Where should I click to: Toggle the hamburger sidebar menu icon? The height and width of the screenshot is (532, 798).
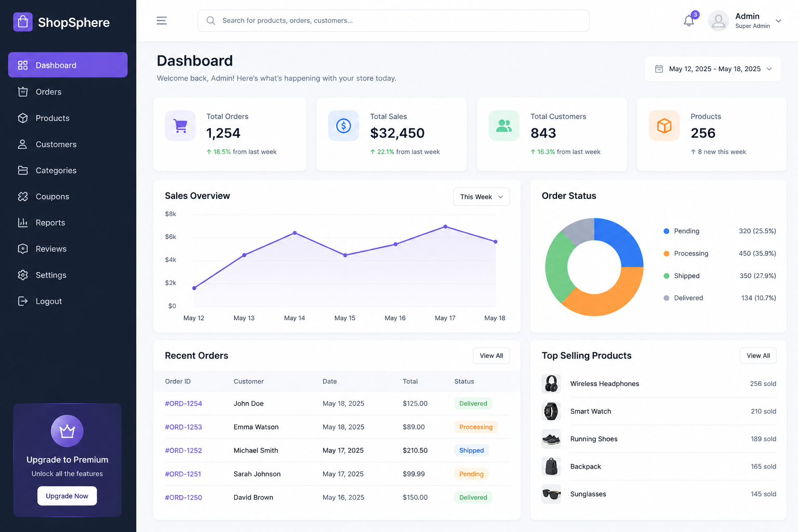162,21
